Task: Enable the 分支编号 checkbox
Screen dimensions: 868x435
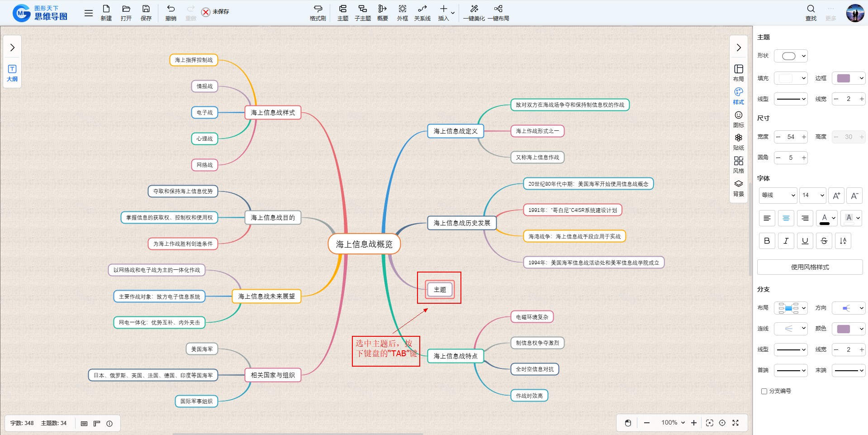Action: point(764,391)
